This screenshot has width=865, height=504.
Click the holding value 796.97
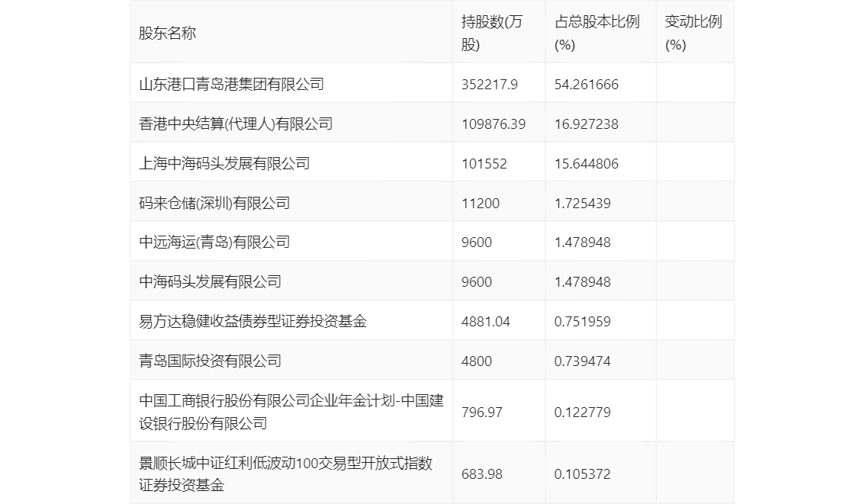click(x=481, y=413)
